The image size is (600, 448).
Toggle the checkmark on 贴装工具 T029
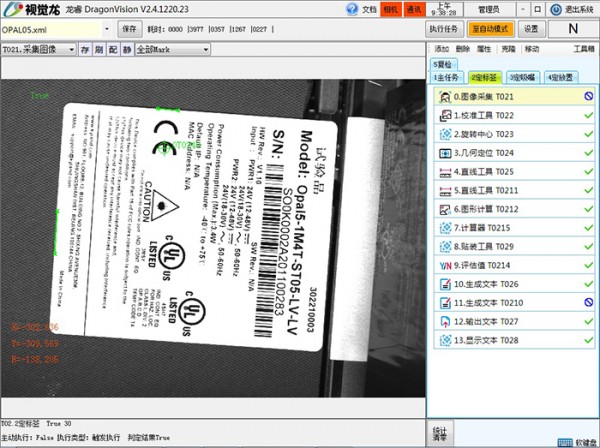(589, 247)
